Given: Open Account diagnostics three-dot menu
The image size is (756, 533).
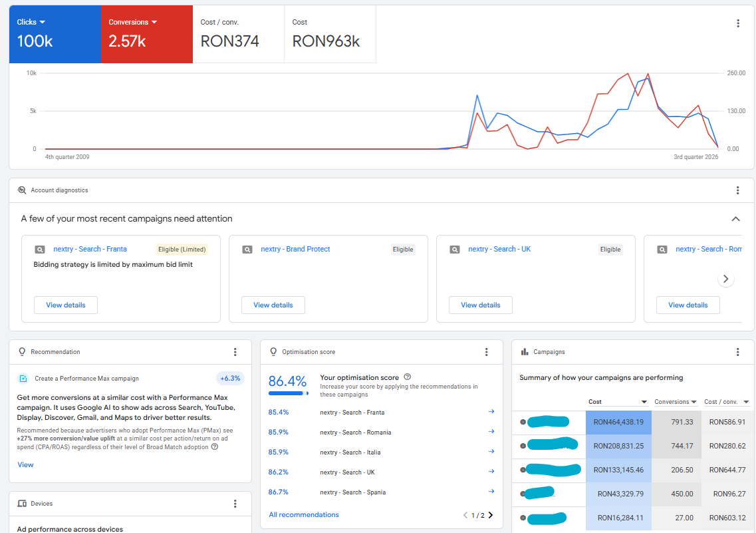Looking at the screenshot, I should 737,190.
